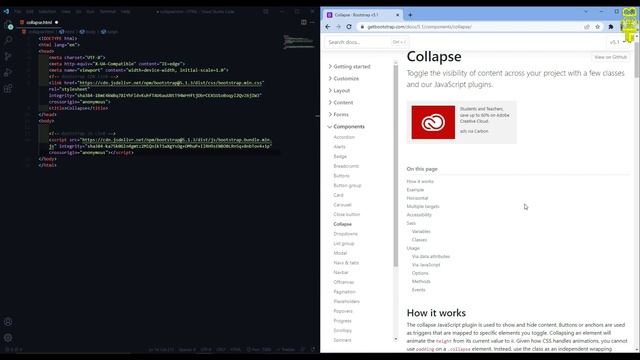The image size is (640, 360).
Task: Jump to Via data attributes link
Action: pos(431,256)
